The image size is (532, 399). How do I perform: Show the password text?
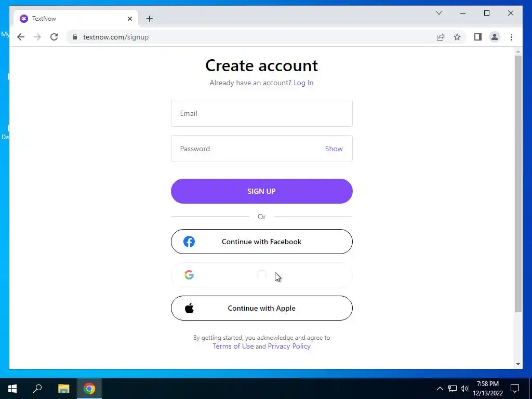[x=334, y=149]
